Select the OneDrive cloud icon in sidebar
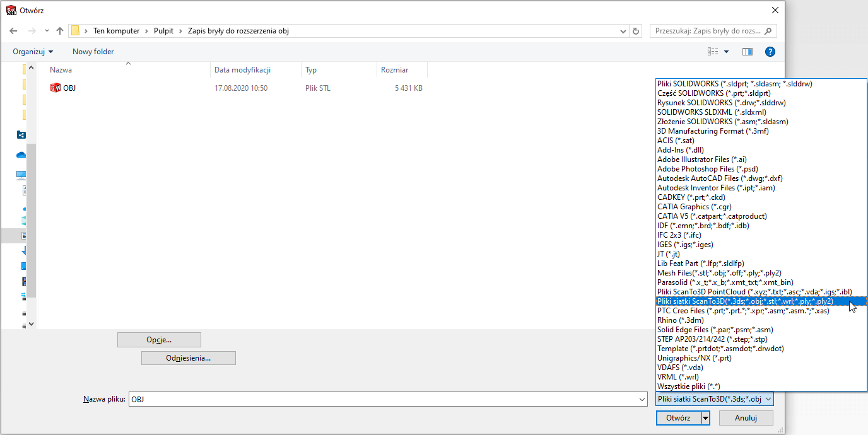868x435 pixels. tap(21, 155)
